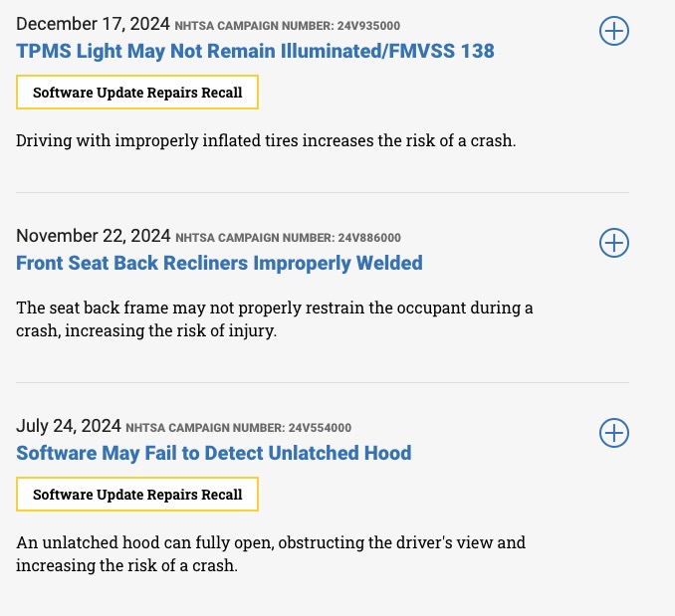The image size is (675, 616).
Task: Open the Software May Fail to Detect Unlatched Hood link
Action: 213,453
